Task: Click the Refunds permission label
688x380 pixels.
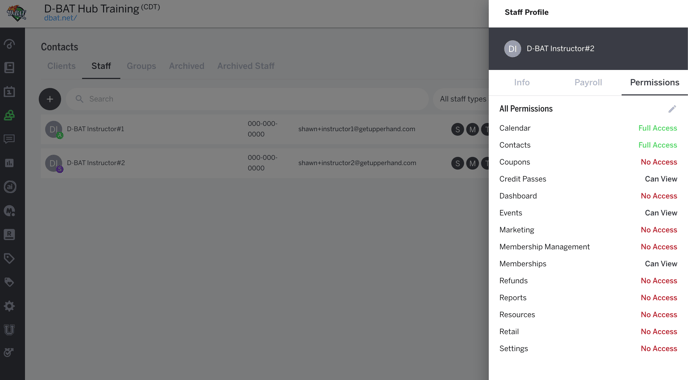Action: pyautogui.click(x=513, y=281)
